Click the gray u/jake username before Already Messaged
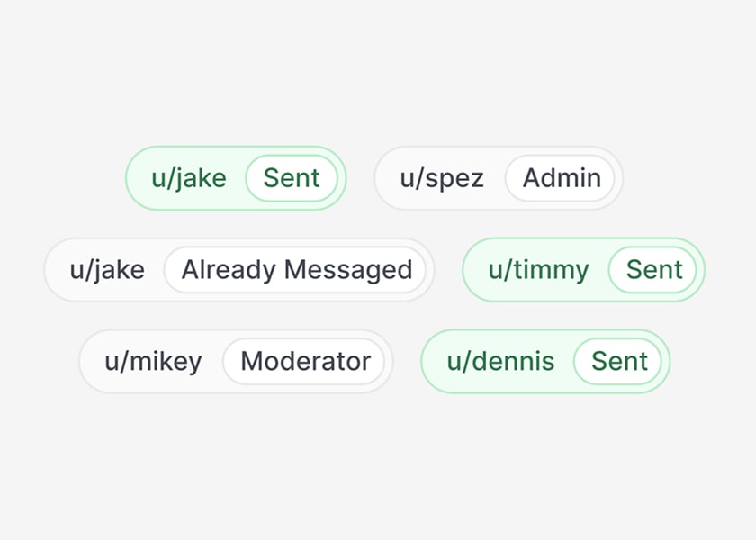 click(106, 269)
